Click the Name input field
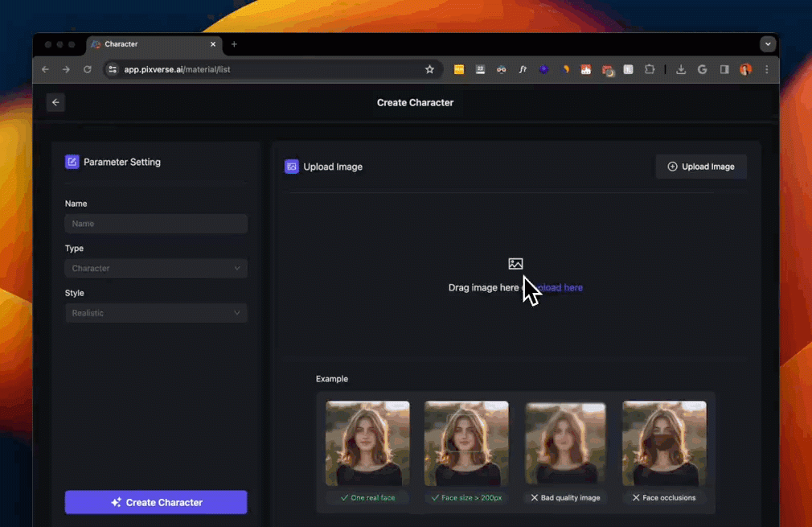Screen dimensions: 812x527 pyautogui.click(x=156, y=224)
